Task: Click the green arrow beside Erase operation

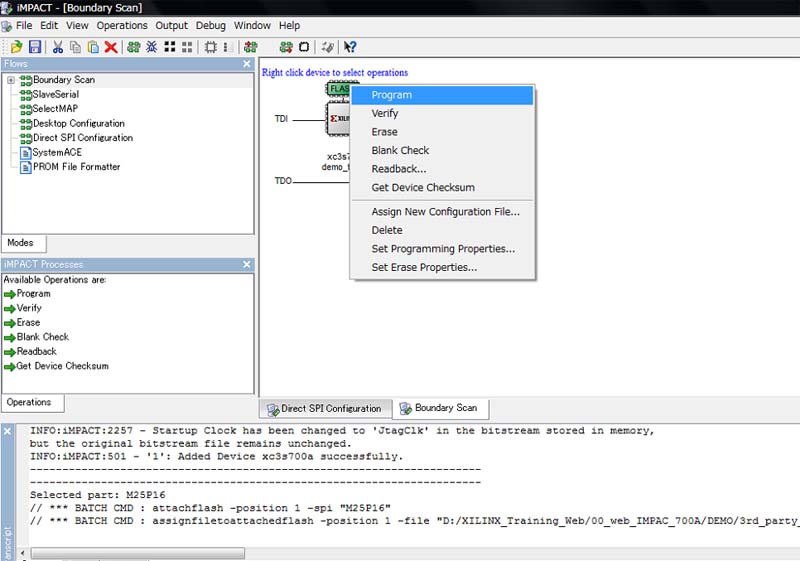Action: tap(9, 323)
